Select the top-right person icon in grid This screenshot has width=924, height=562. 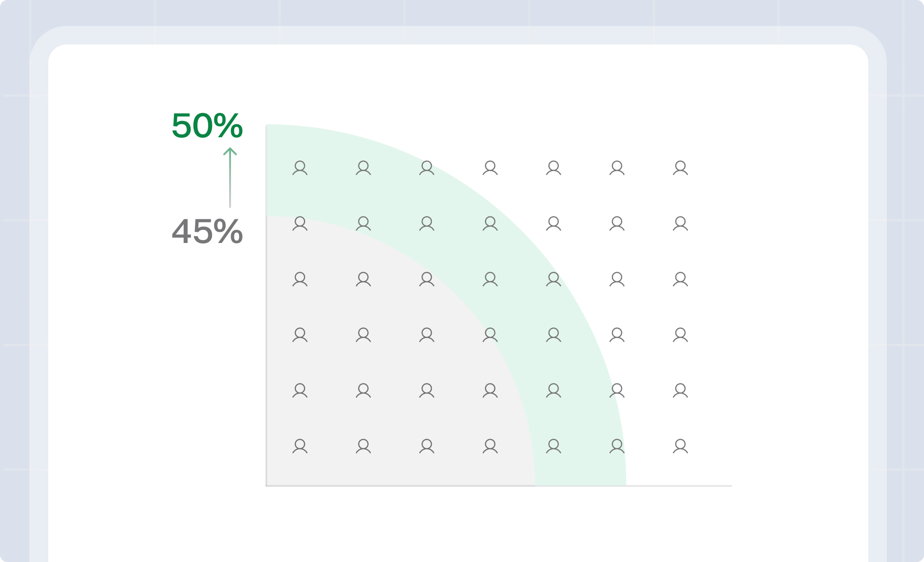(x=680, y=168)
